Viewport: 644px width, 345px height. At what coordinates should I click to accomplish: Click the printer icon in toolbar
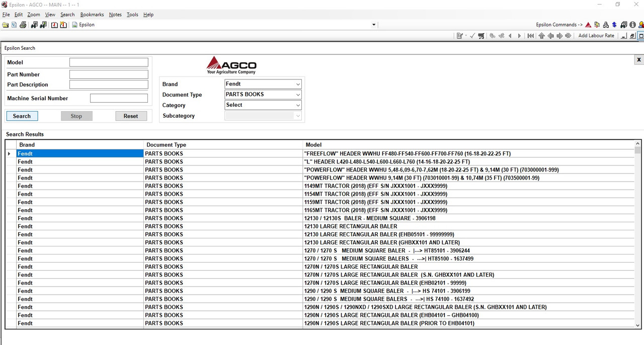pos(23,25)
